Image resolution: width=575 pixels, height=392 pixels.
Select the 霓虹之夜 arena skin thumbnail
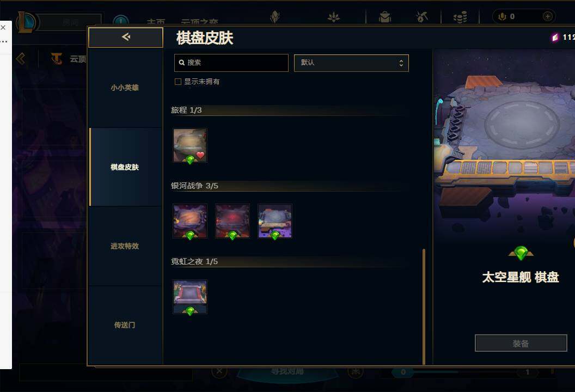click(x=190, y=297)
